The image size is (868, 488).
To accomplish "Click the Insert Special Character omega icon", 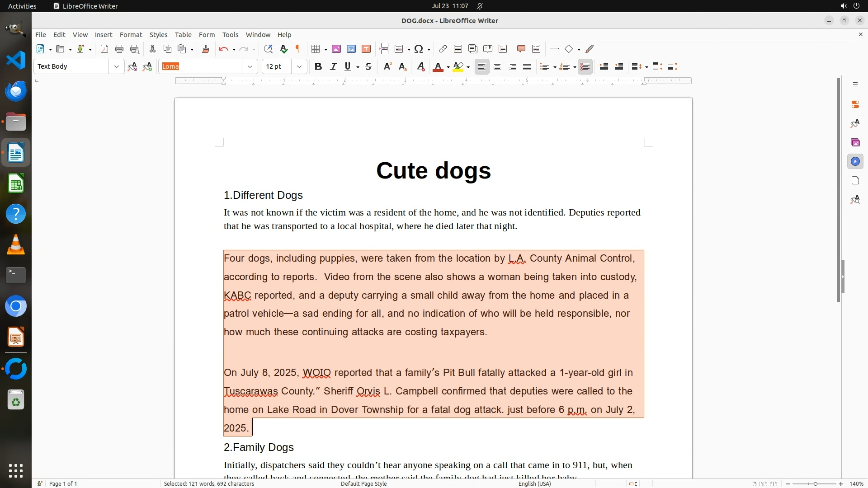I will click(x=419, y=49).
